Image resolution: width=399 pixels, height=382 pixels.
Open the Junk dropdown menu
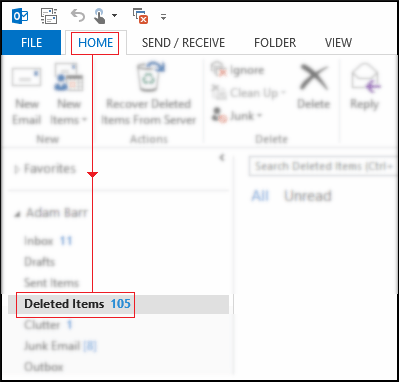click(237, 115)
